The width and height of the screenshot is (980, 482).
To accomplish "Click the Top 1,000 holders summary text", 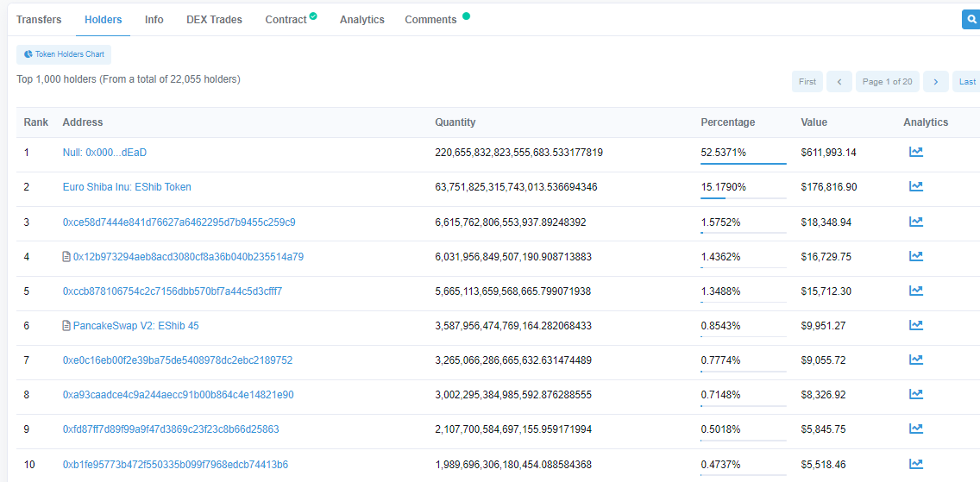I will click(x=129, y=79).
